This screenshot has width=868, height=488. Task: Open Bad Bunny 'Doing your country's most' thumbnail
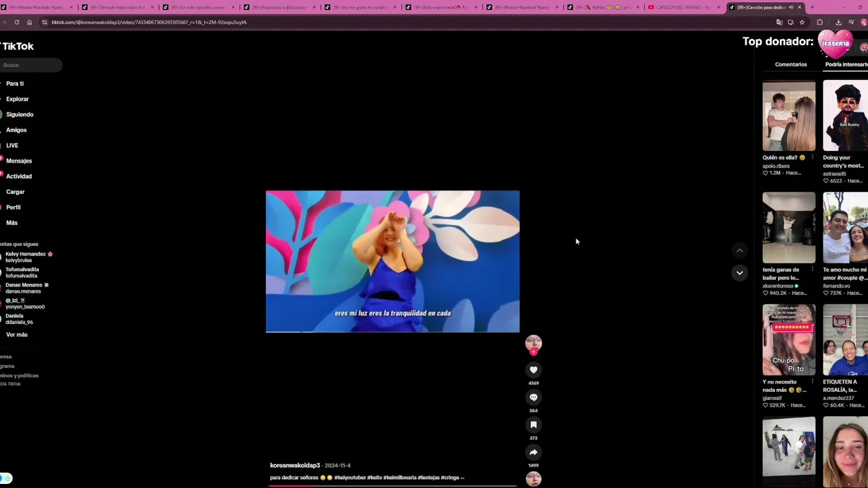pos(845,116)
